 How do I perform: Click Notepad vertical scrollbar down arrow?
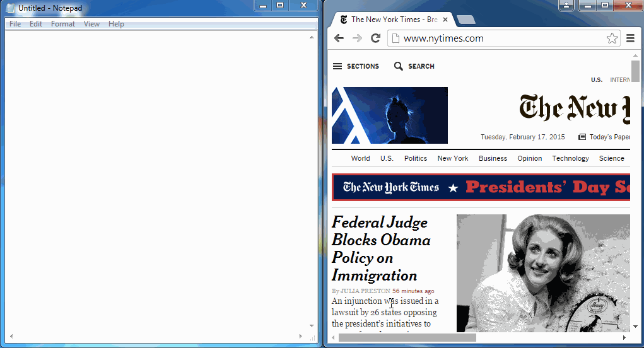[x=312, y=326]
